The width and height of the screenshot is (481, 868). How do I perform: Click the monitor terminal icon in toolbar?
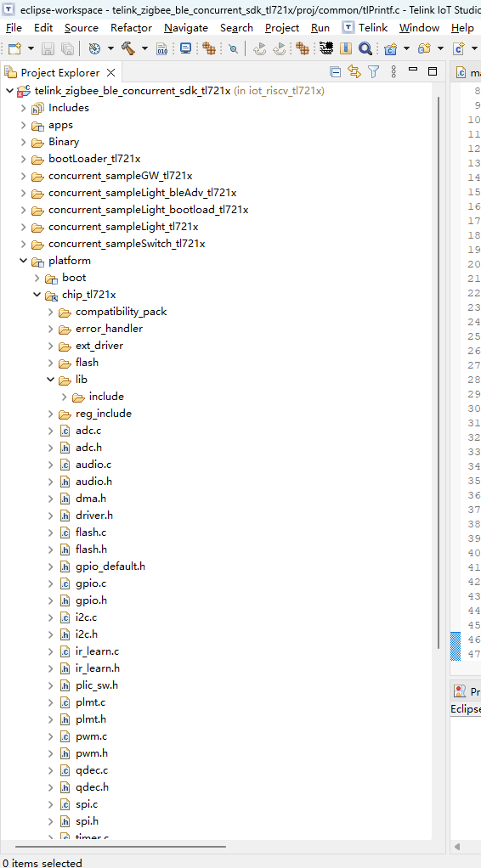pos(185,48)
